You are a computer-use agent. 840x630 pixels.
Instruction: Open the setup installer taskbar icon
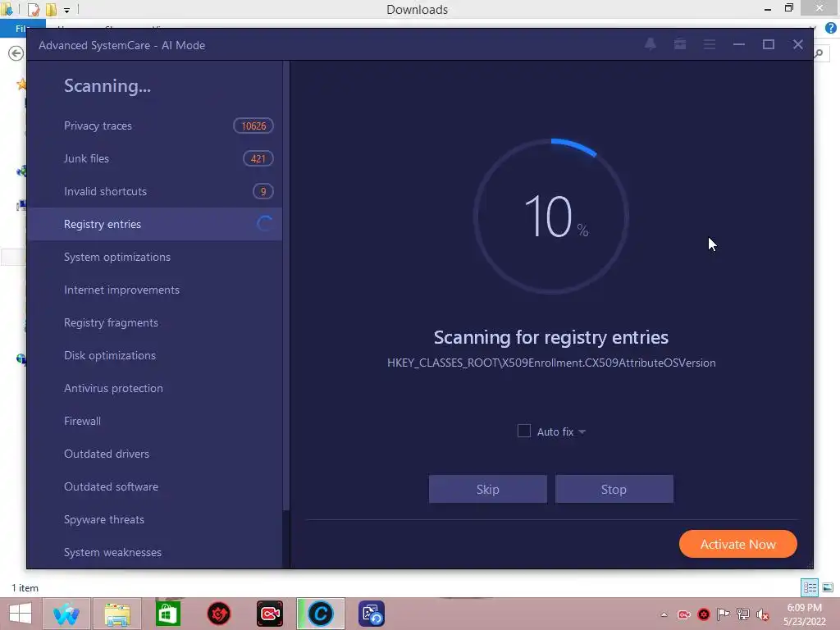pos(372,614)
